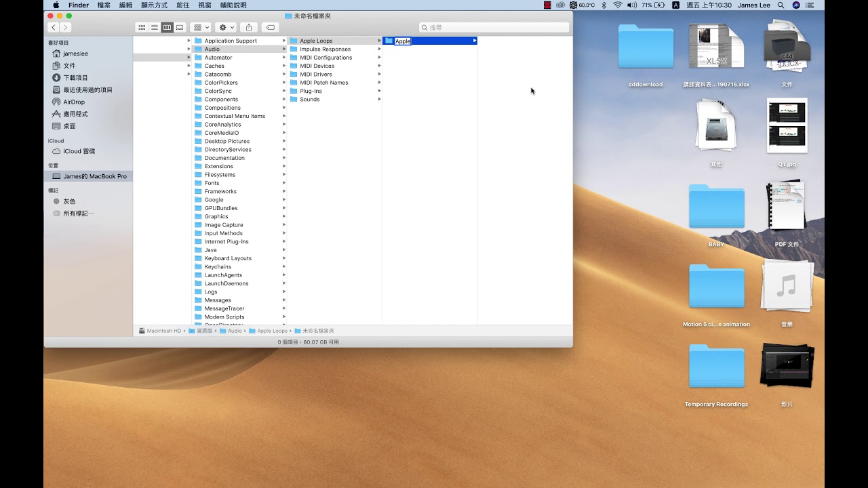Open the 檔案 menu

[104, 5]
